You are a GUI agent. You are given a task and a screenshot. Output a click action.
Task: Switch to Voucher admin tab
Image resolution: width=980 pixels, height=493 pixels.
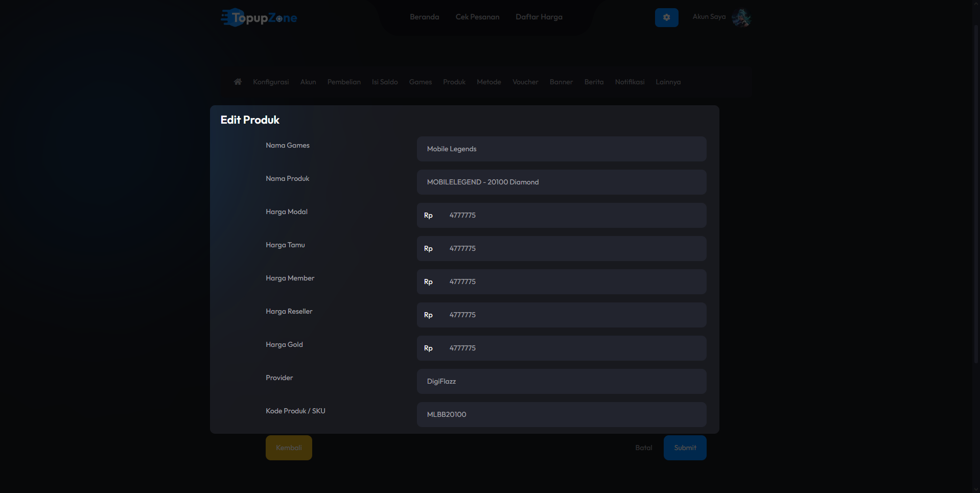click(525, 82)
